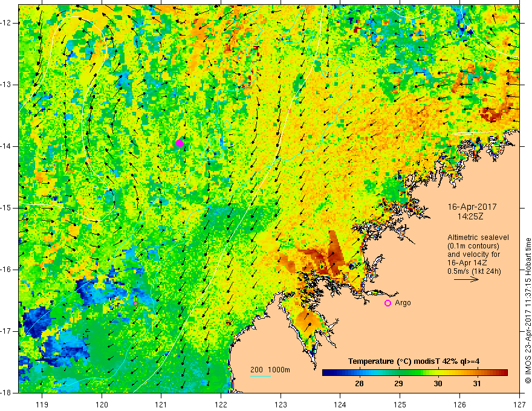The image size is (532, 411).
Task: Click the longitude axis label "121"
Action: pos(161,404)
